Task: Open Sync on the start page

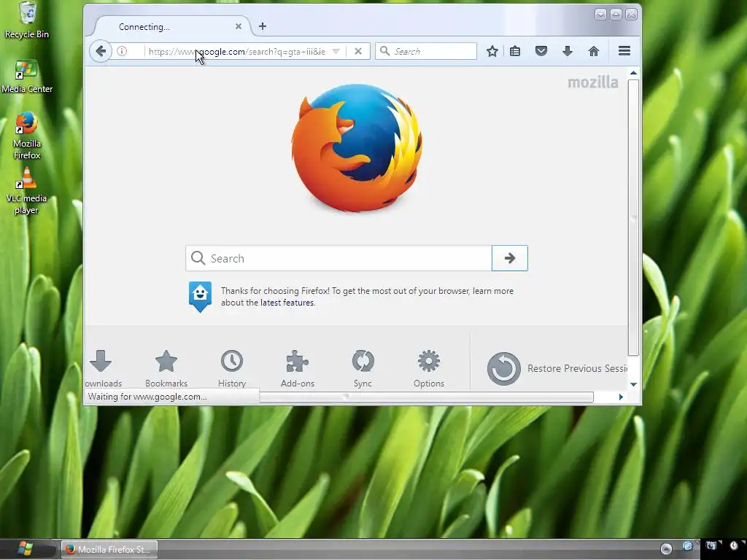Action: coord(363,368)
